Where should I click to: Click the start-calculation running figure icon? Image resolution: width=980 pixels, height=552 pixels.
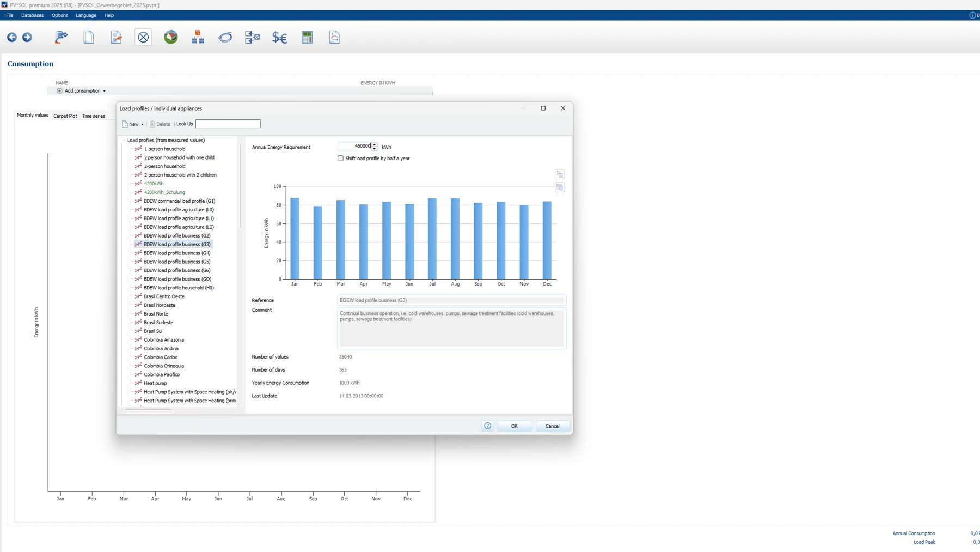coord(61,37)
